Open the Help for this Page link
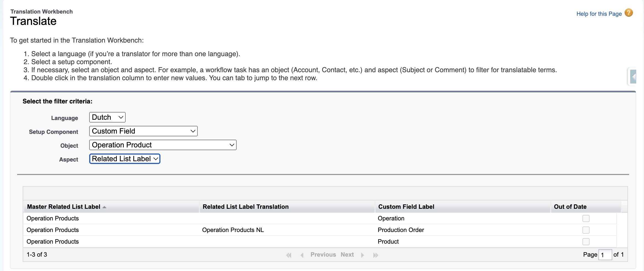The height and width of the screenshot is (271, 644). [x=599, y=14]
